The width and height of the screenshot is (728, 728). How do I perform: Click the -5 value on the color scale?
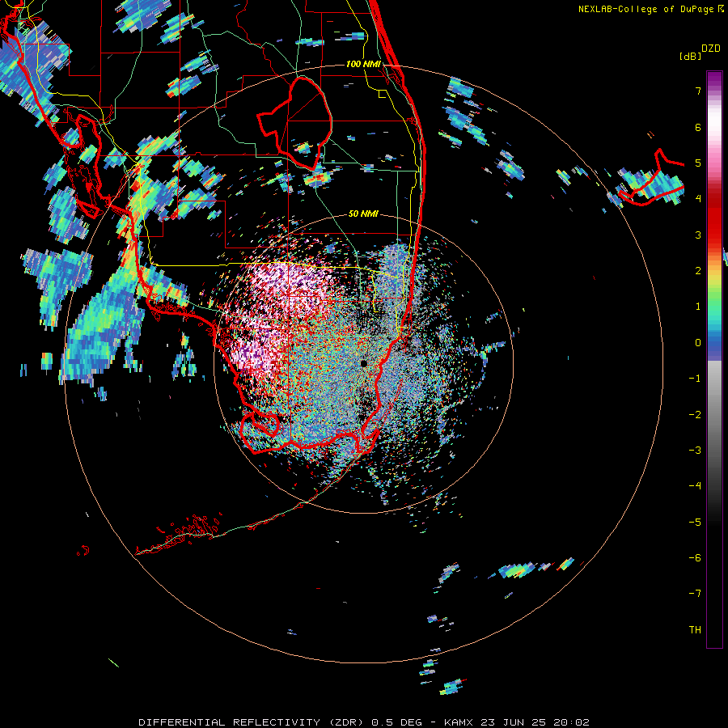pyautogui.click(x=695, y=523)
